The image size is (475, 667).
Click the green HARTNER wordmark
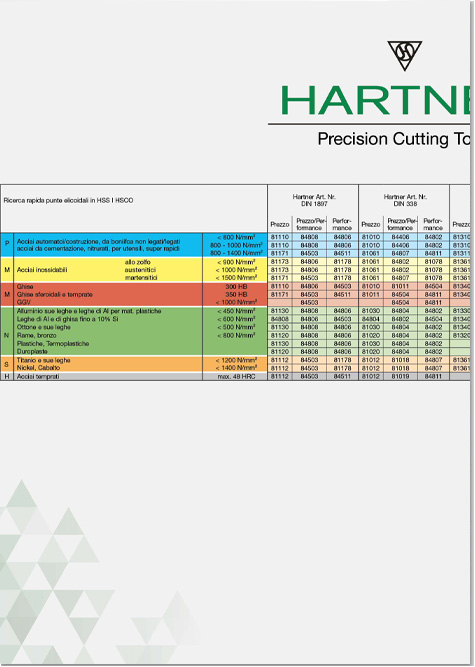(375, 100)
